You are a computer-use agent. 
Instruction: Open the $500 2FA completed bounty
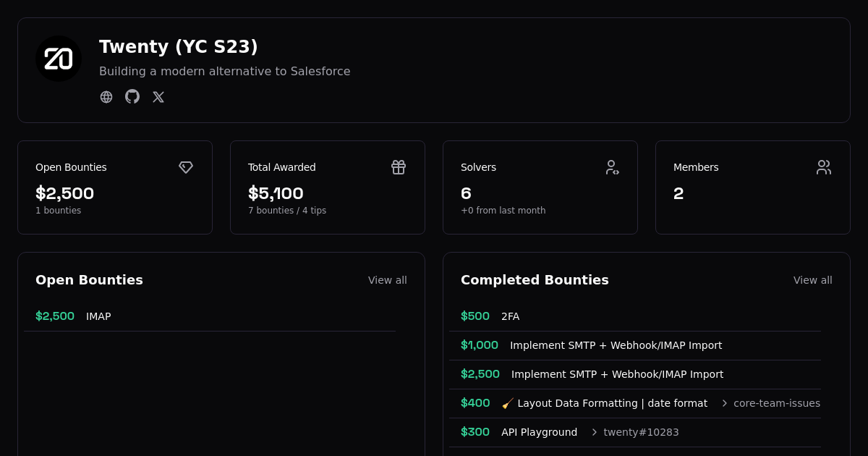pos(510,316)
